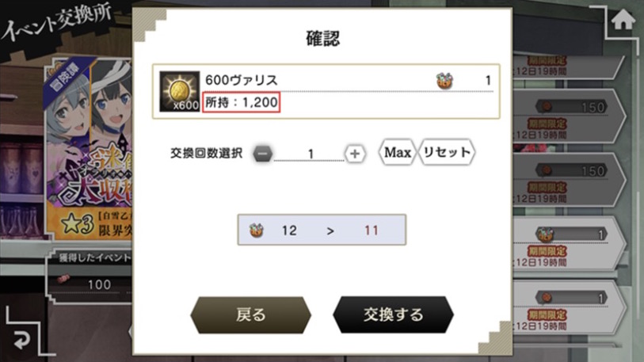This screenshot has height=362, width=644.
Task: Click the 所持：1,200 owned amount label
Action: [241, 102]
